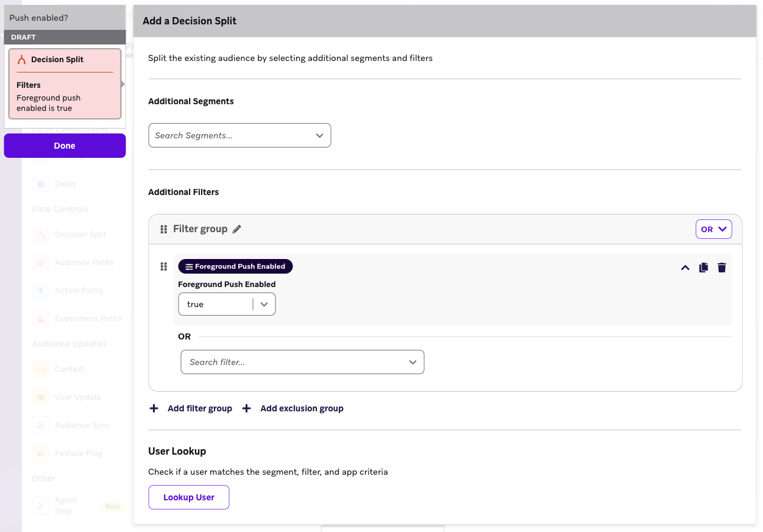Click the Context braces icon in sidebar
Screen dimensions: 763x532
41,369
